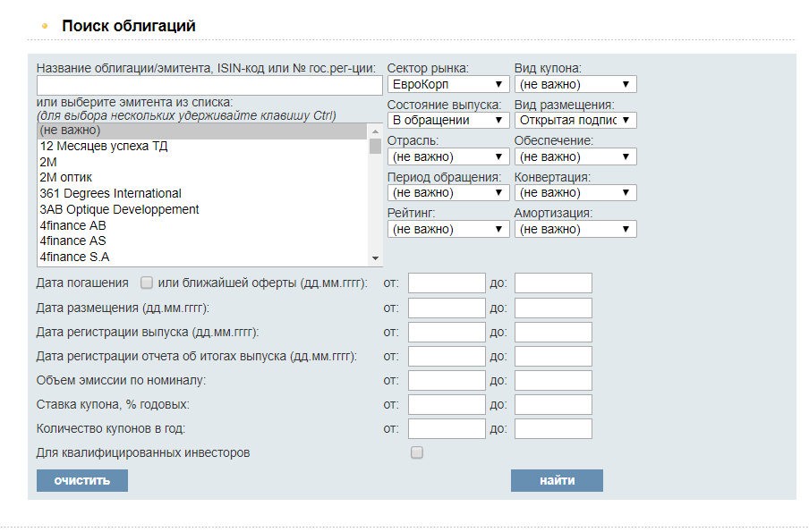The image size is (809, 532).
Task: Open the 'Рейтинг' dropdown
Action: (x=447, y=229)
